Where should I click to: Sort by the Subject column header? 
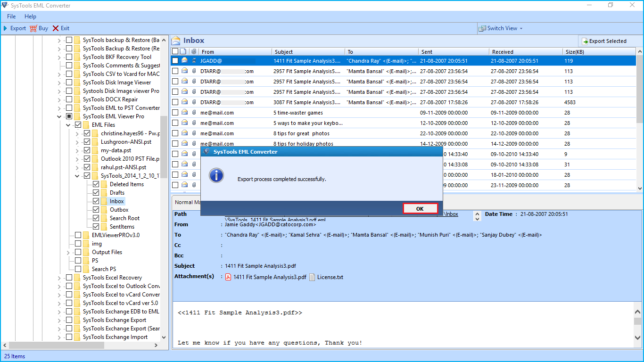pos(308,51)
